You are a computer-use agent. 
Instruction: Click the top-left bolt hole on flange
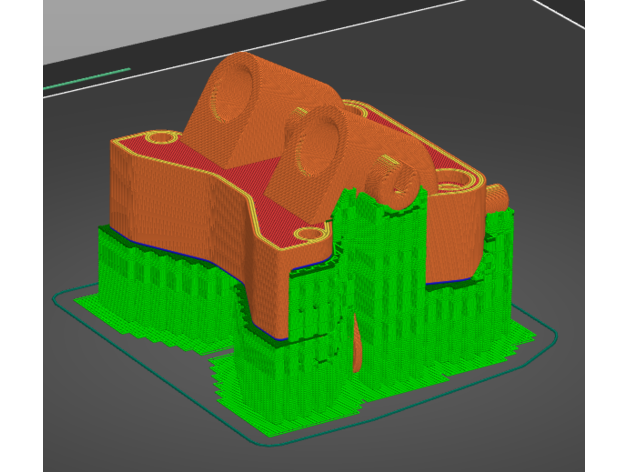point(158,137)
